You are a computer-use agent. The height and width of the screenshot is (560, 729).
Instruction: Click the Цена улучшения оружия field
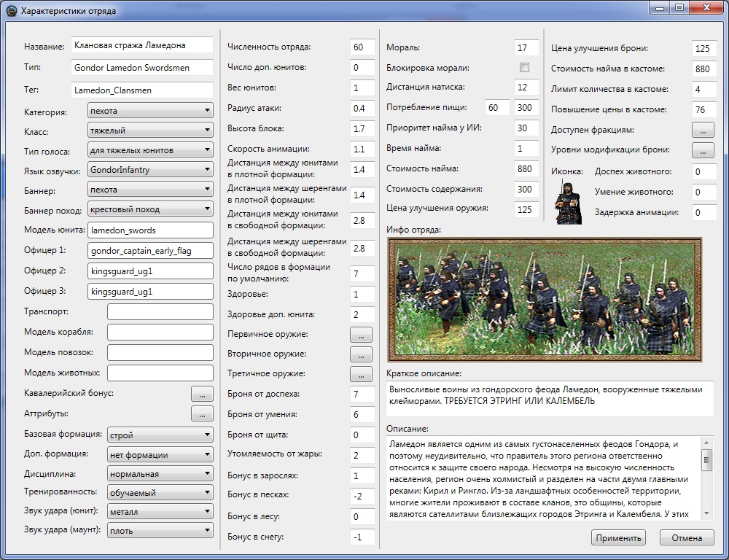527,210
